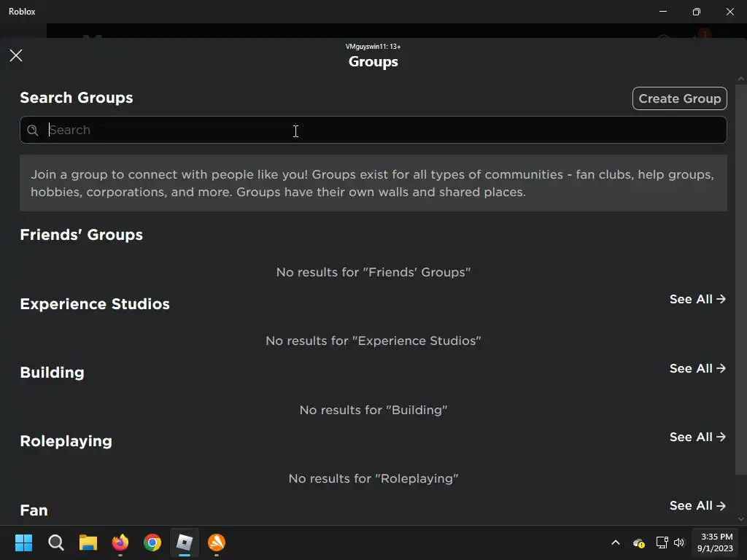This screenshot has height=560, width=747.
Task: Click the scrollbar down arrow
Action: (x=741, y=519)
